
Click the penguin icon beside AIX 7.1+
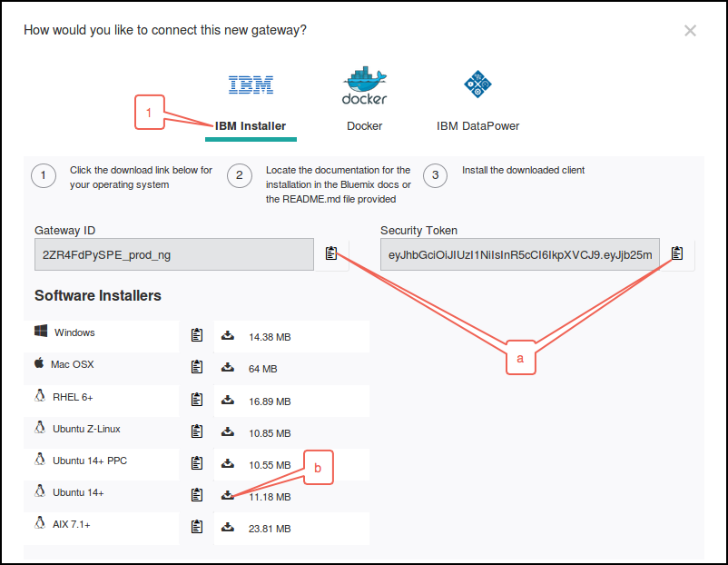click(x=40, y=522)
